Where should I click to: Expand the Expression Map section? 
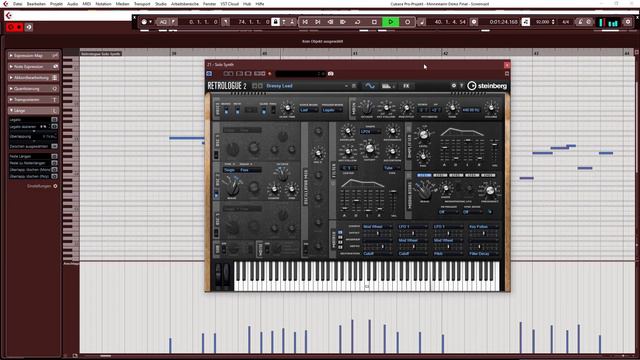coord(33,56)
